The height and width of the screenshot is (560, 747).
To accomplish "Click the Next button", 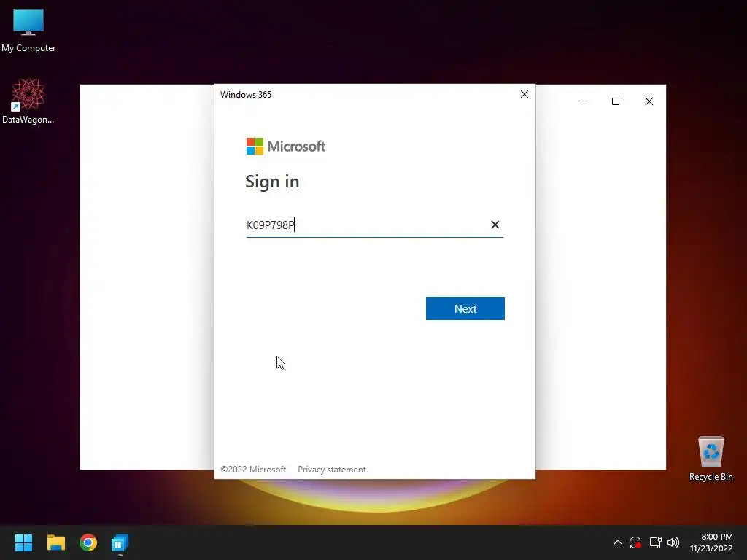I will (465, 308).
